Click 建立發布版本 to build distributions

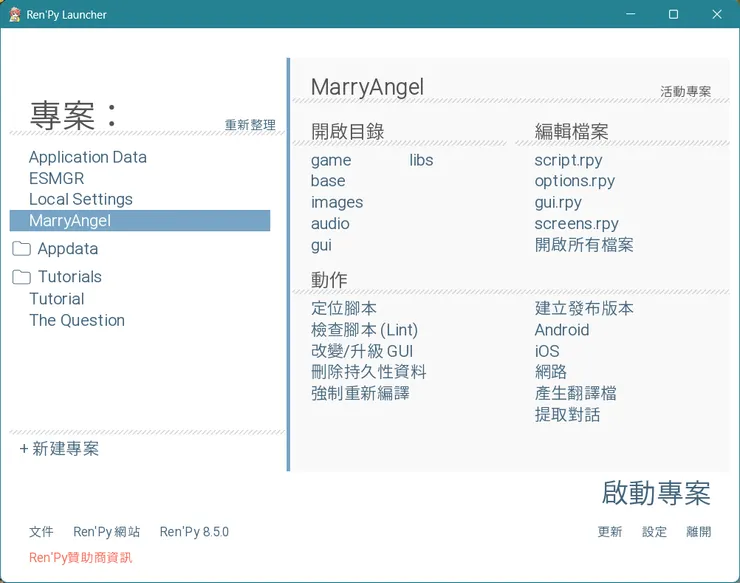[x=584, y=308]
